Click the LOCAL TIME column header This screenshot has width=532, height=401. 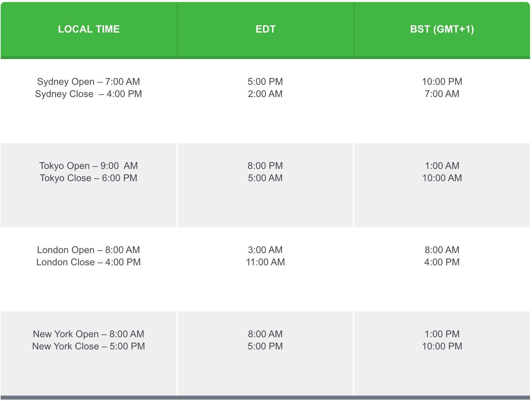coord(89,29)
